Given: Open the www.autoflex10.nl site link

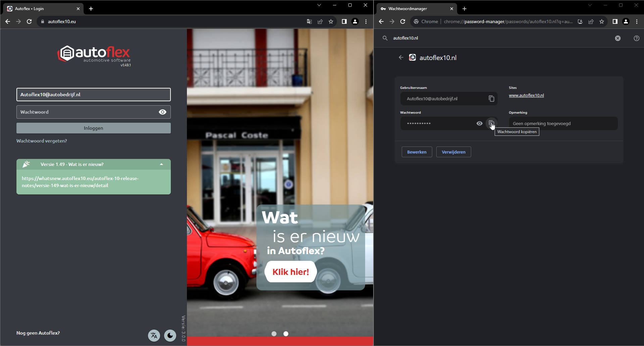Looking at the screenshot, I should click(x=526, y=96).
